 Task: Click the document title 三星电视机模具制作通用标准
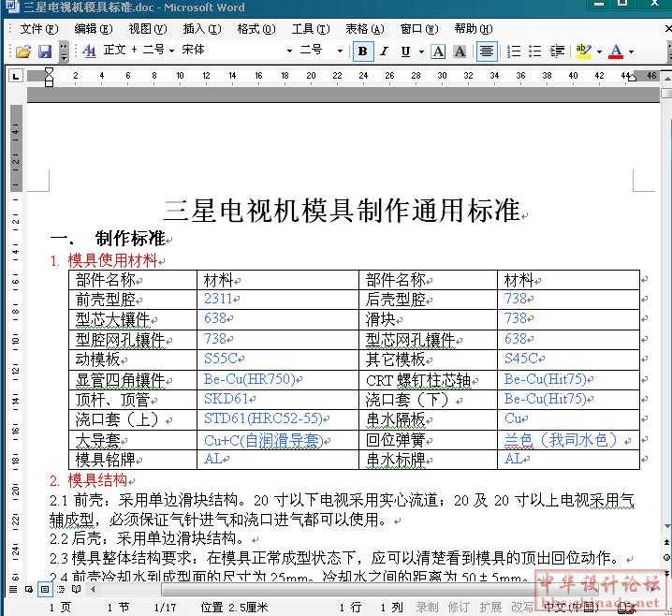coord(342,211)
